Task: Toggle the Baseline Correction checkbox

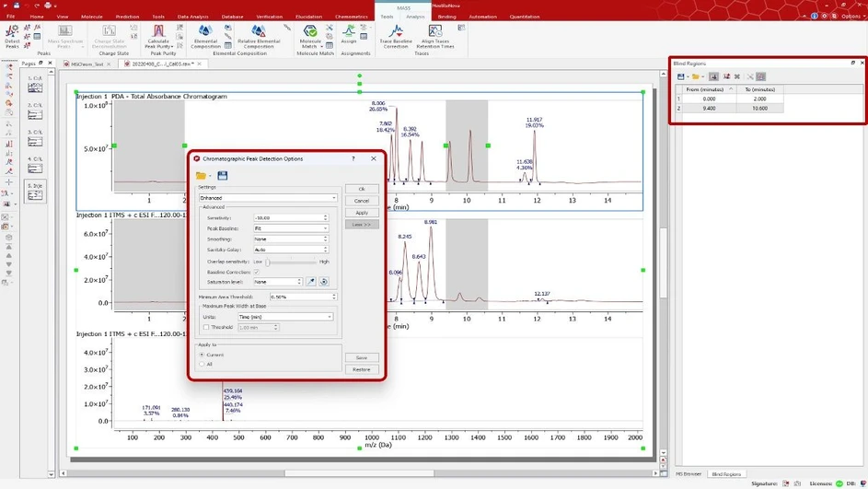Action: click(256, 272)
